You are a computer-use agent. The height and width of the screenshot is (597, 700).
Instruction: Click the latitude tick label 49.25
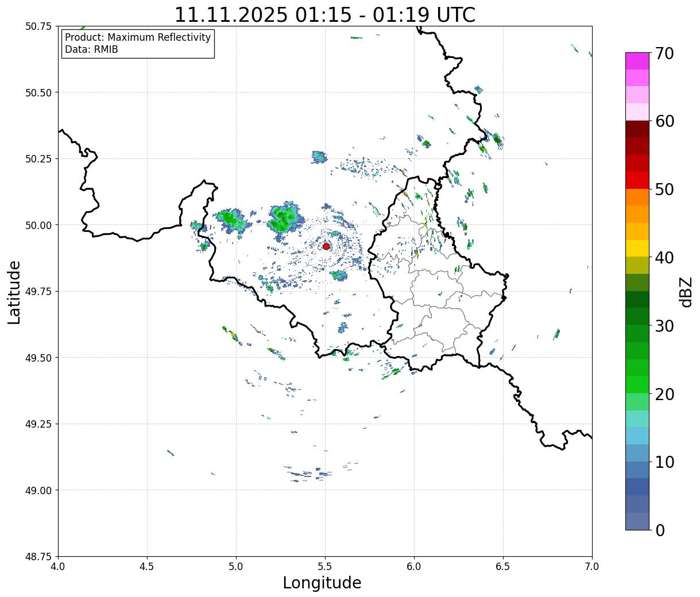tap(38, 424)
